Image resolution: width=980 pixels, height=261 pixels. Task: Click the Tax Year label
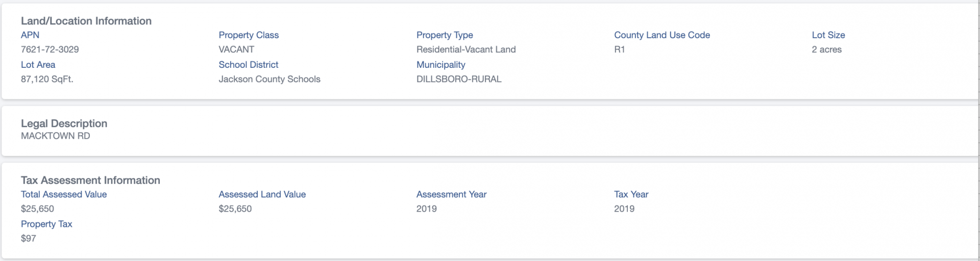(x=631, y=194)
